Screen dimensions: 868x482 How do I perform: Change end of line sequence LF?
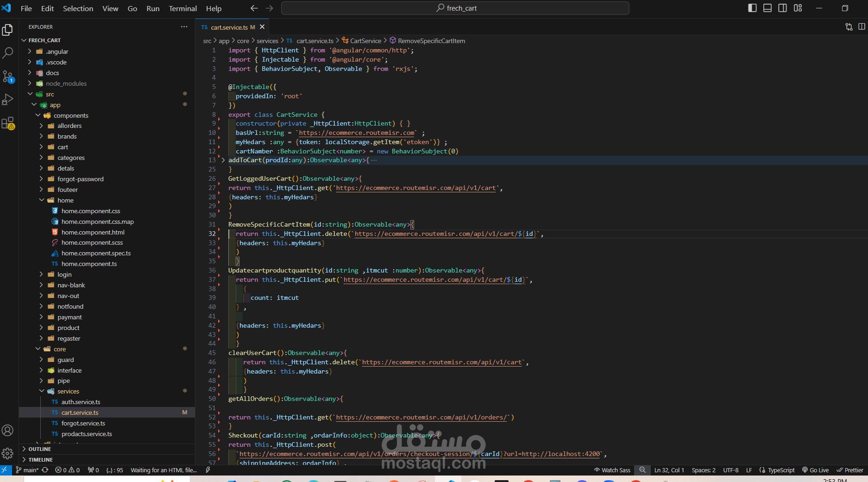(x=749, y=470)
